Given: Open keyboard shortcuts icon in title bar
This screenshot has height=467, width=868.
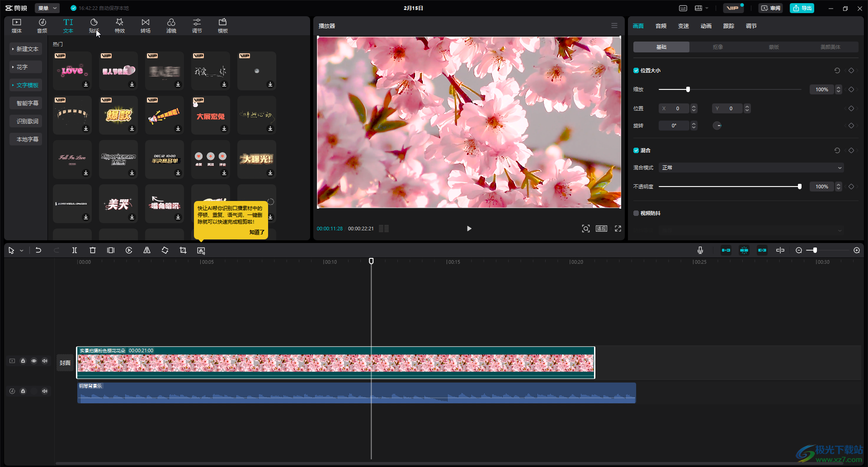Looking at the screenshot, I should point(683,8).
